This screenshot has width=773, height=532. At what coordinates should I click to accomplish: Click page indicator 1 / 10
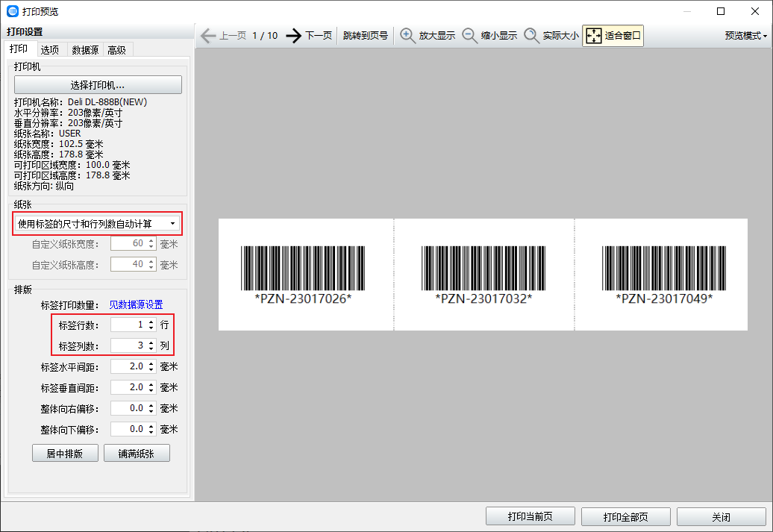coord(265,36)
